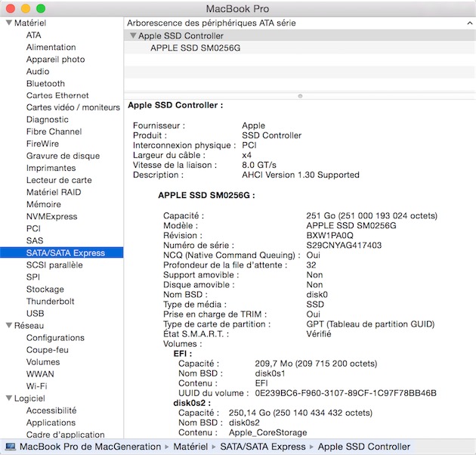Select NVMExpress in the sidebar

(51, 217)
